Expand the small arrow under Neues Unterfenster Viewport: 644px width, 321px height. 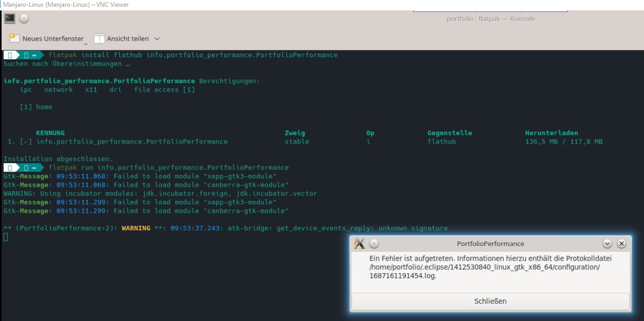(x=86, y=44)
